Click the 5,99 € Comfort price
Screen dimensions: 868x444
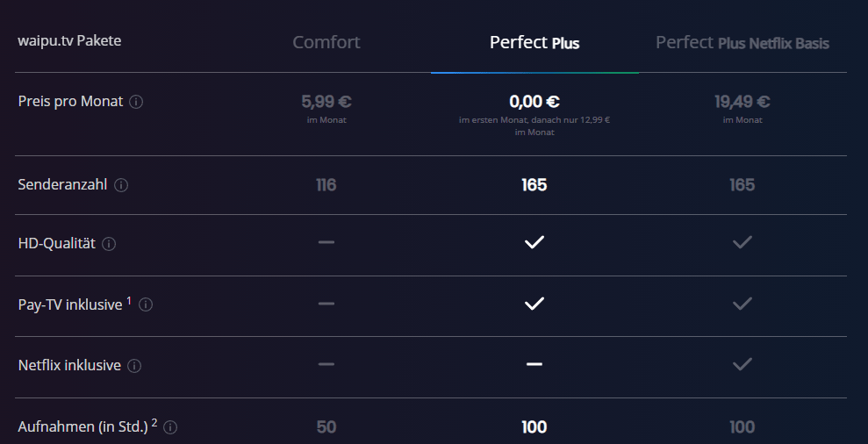(x=326, y=101)
